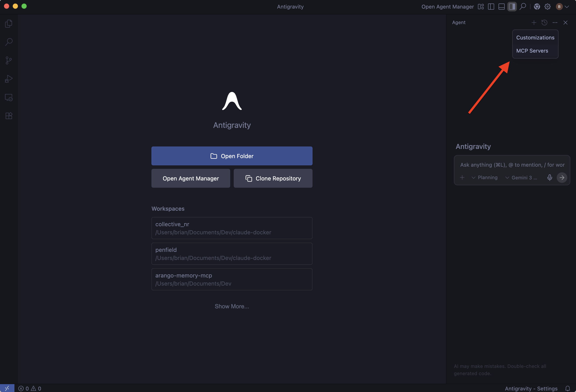Open the Run and Debug icon
The image size is (576, 392).
(x=9, y=79)
